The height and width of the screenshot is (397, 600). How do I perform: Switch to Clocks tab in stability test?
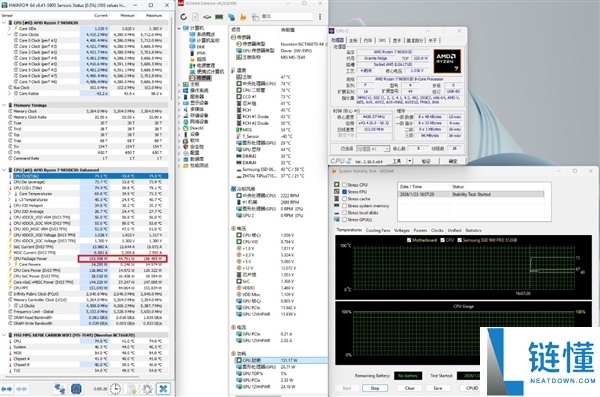pyautogui.click(x=437, y=230)
